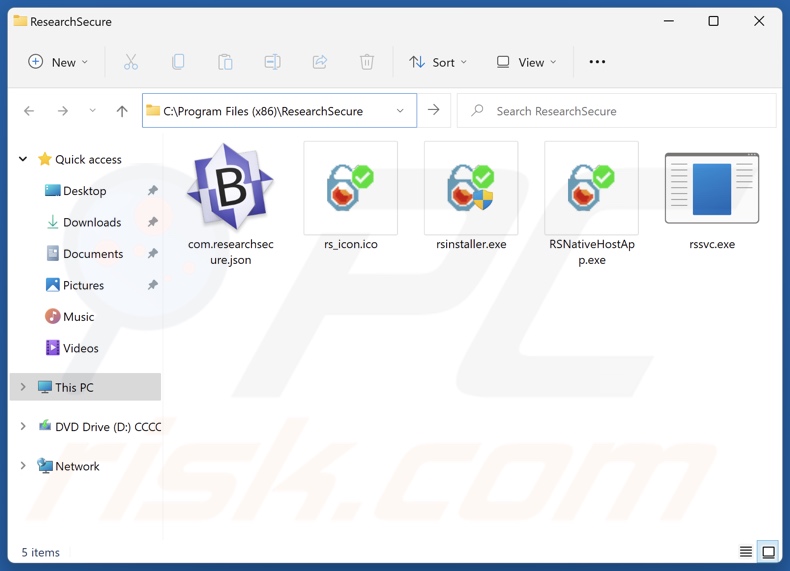Click the Copy icon in toolbar
This screenshot has width=790, height=571.
(178, 62)
